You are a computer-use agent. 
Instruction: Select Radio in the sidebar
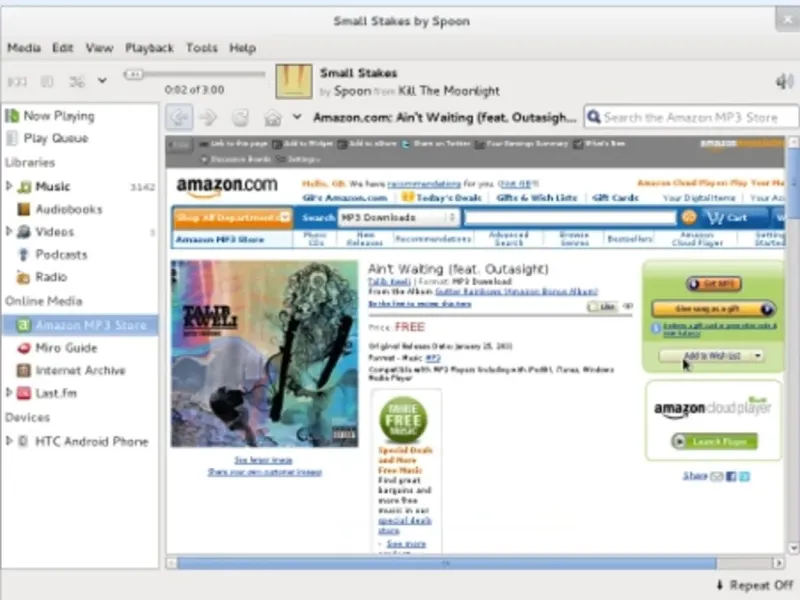click(51, 277)
